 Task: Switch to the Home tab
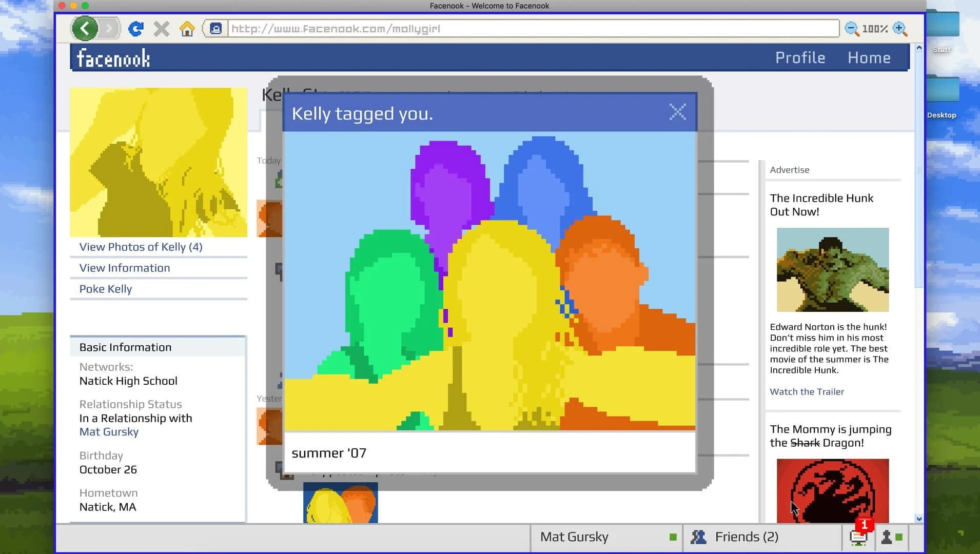[x=869, y=57]
